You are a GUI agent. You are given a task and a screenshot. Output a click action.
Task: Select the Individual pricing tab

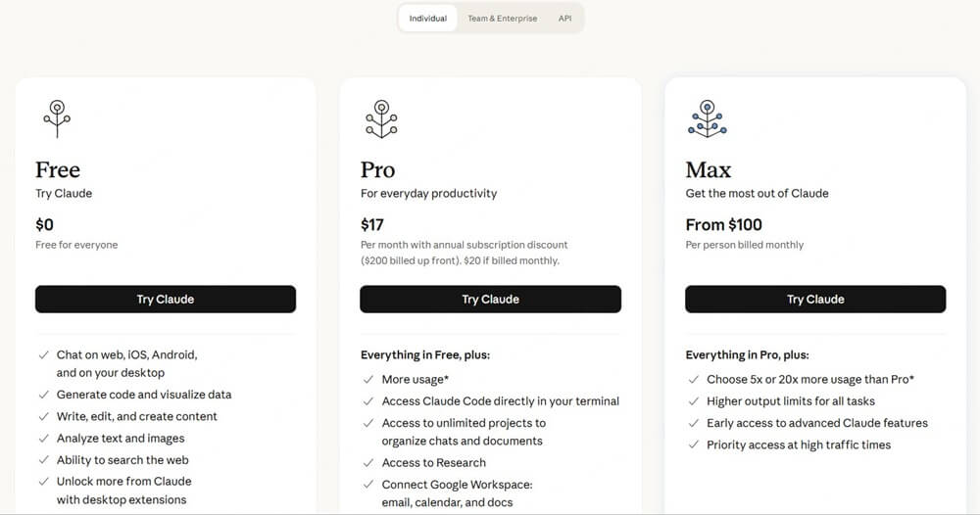pos(428,19)
